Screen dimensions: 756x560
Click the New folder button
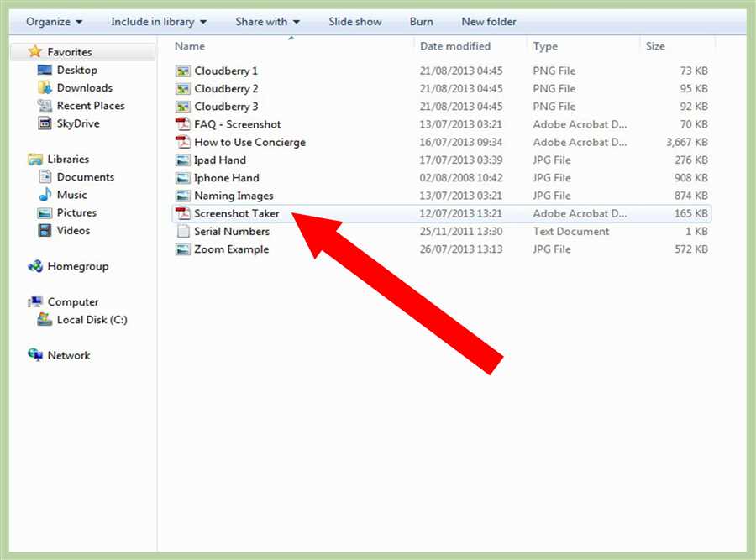click(489, 22)
